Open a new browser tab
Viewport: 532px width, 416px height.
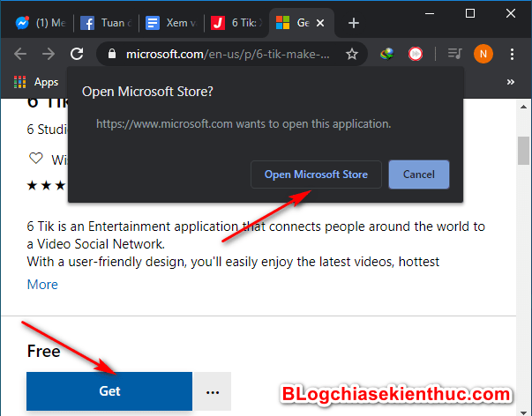[x=354, y=23]
